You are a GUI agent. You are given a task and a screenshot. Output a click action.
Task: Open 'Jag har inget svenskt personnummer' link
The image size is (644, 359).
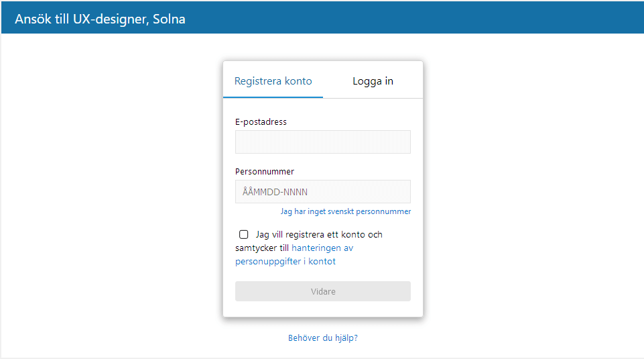[x=346, y=211]
